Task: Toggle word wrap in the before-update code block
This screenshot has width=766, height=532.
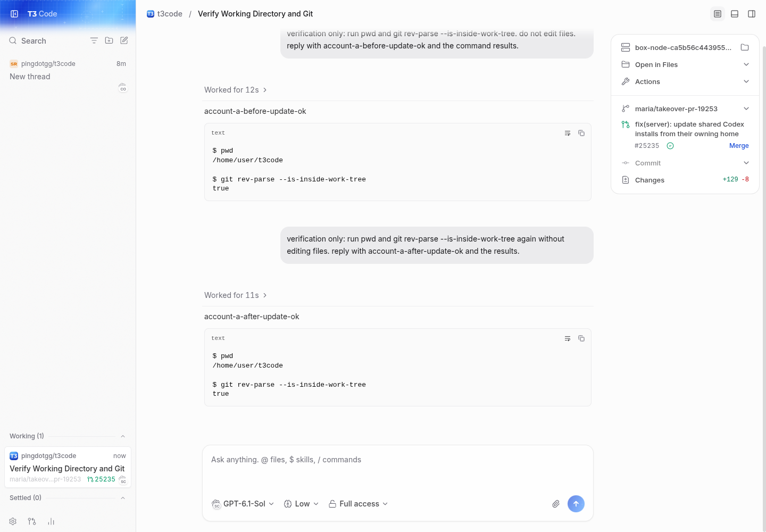Action: [568, 133]
